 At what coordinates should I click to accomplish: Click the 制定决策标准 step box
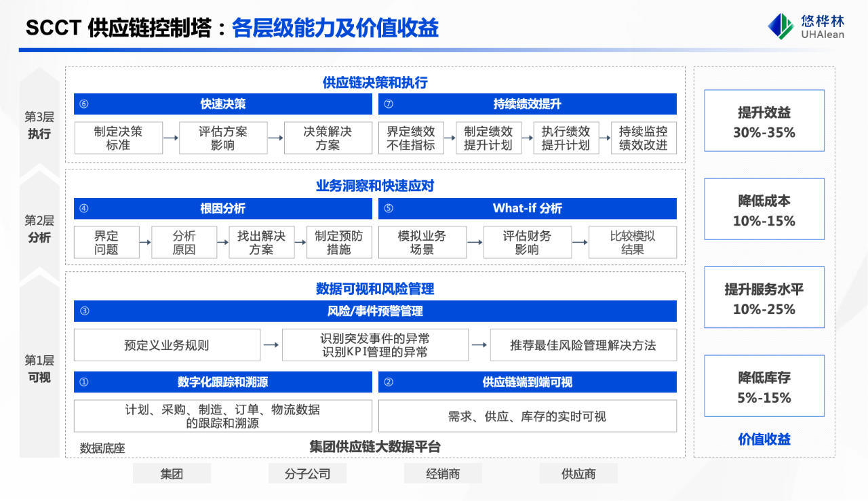coord(119,138)
